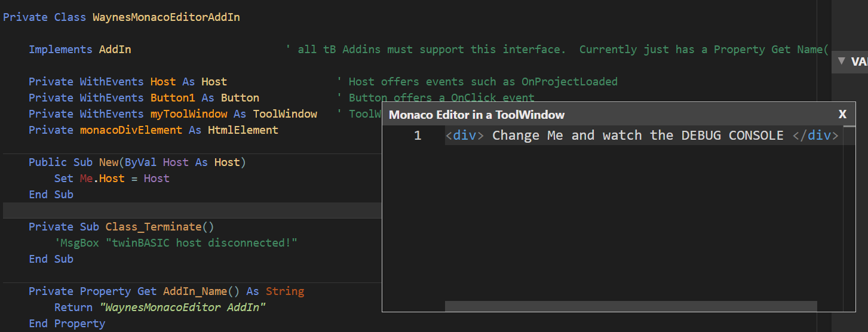Click the opening div tag in Monaco editor
Screen dimensions: 868x332
pyautogui.click(x=465, y=136)
